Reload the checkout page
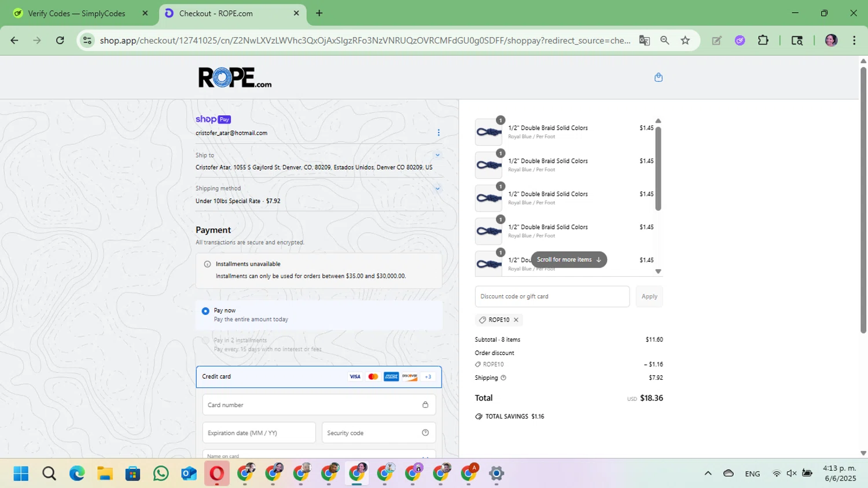Viewport: 868px width, 488px height. pyautogui.click(x=60, y=40)
